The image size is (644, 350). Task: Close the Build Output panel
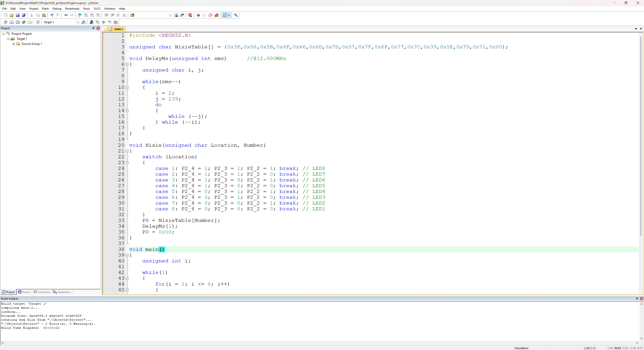click(x=641, y=299)
